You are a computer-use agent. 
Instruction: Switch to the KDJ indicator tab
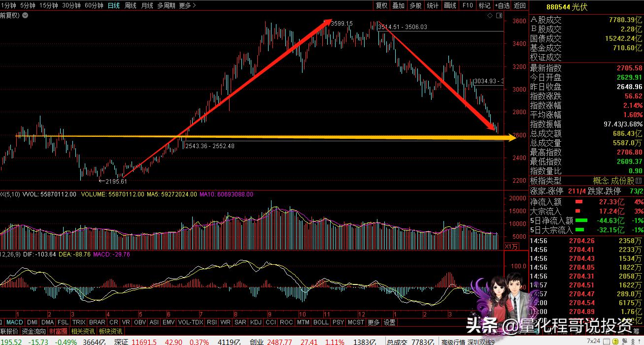coord(255,322)
